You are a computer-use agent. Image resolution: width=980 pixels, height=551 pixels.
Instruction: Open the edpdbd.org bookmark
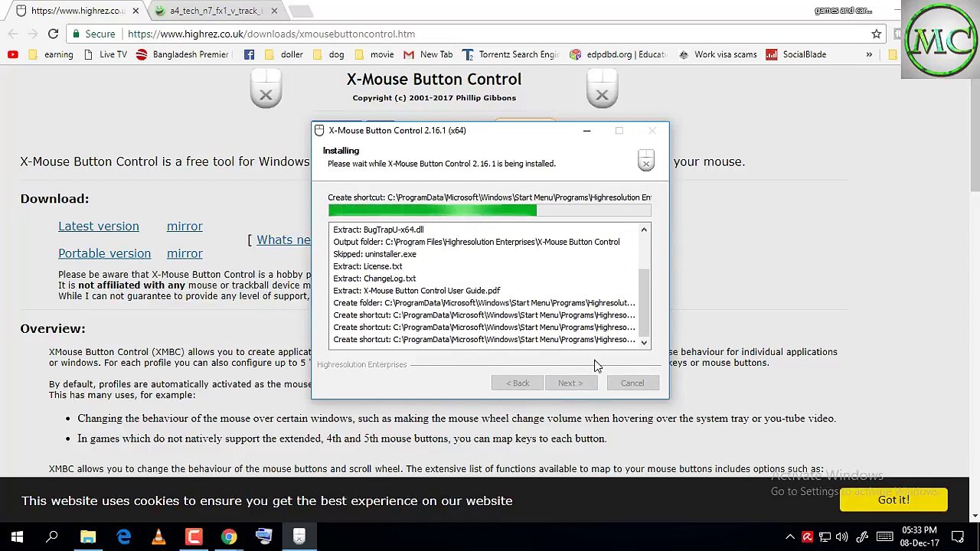pos(618,54)
